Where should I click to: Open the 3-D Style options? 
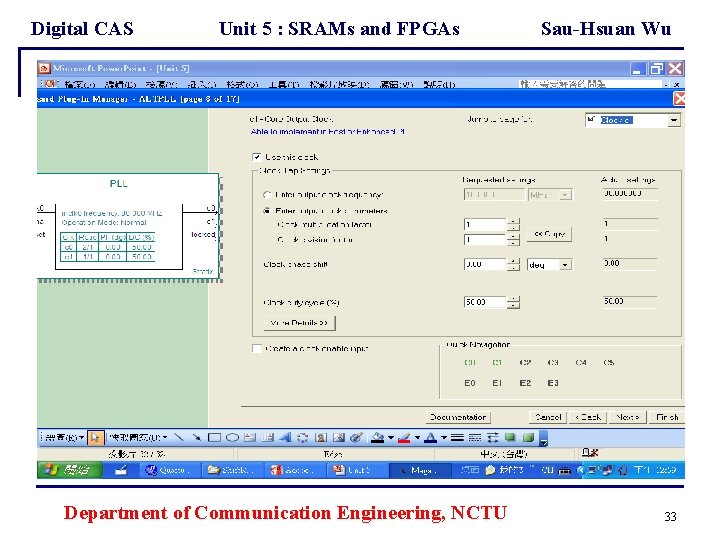click(528, 438)
